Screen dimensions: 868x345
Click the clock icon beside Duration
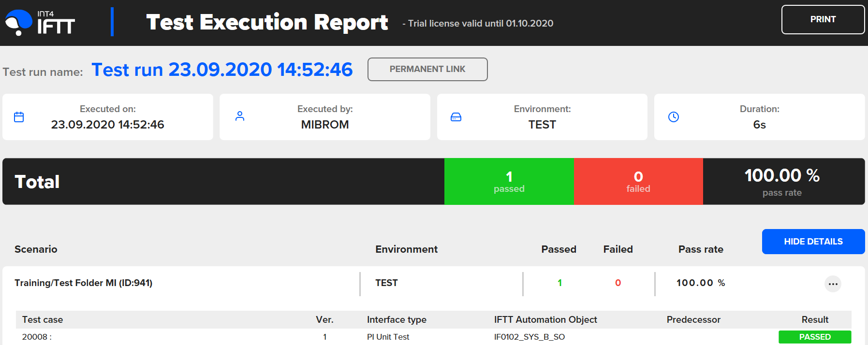point(674,117)
